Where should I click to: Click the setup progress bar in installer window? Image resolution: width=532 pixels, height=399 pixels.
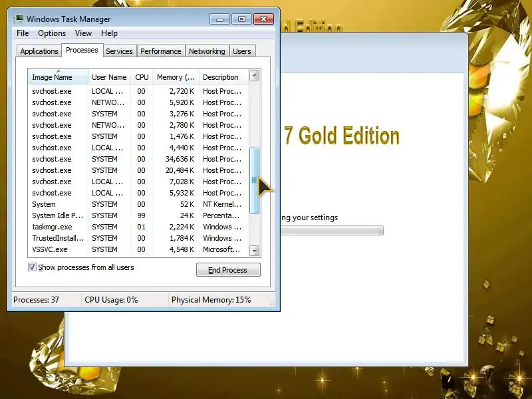coord(332,230)
